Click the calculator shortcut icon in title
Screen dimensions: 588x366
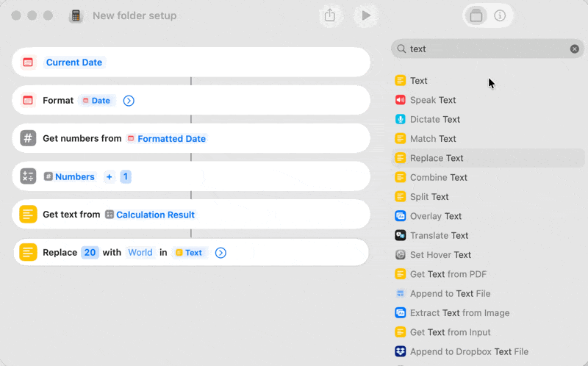click(76, 15)
